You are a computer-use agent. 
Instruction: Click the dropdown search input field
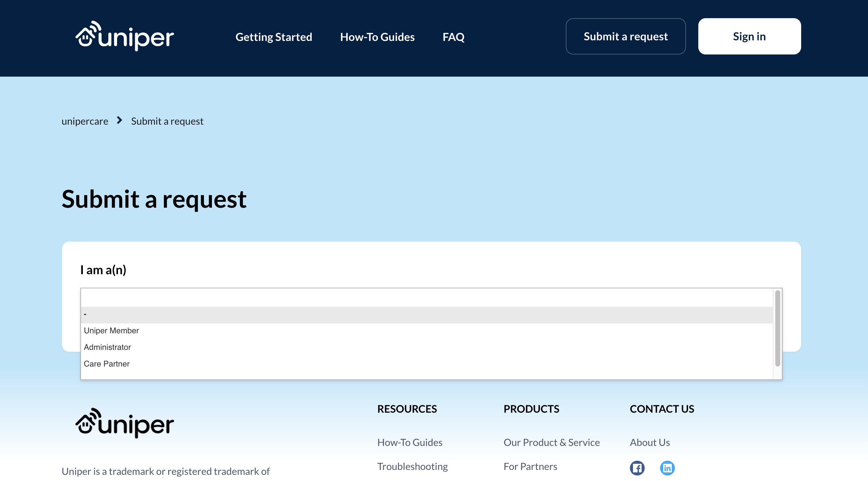[427, 298]
